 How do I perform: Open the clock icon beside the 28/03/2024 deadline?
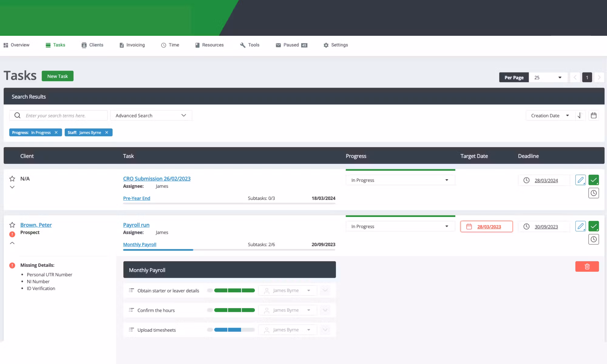pos(526,180)
